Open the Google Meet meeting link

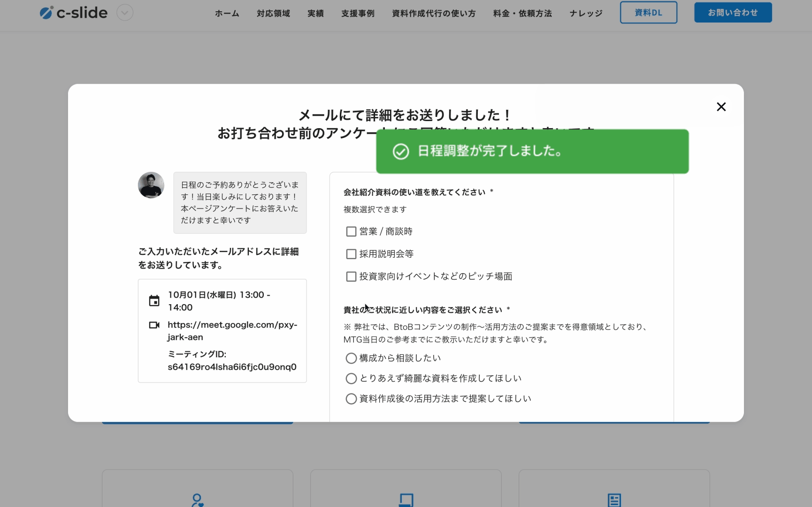pos(232,330)
